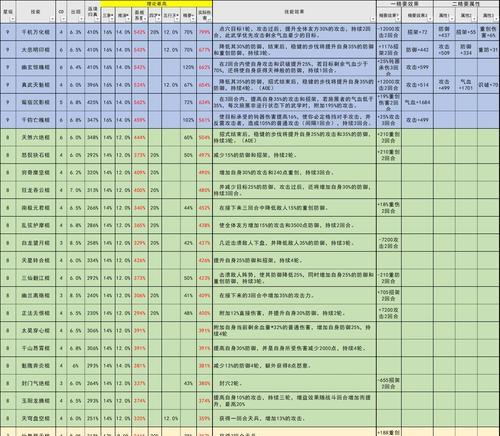Select the red 359% value in the 天穹盘空棍 row

point(204,418)
